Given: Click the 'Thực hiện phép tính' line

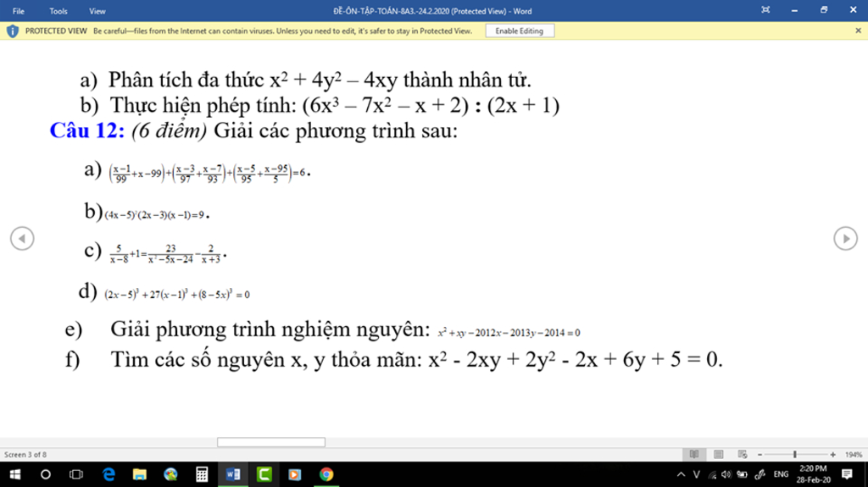Looking at the screenshot, I should point(334,105).
